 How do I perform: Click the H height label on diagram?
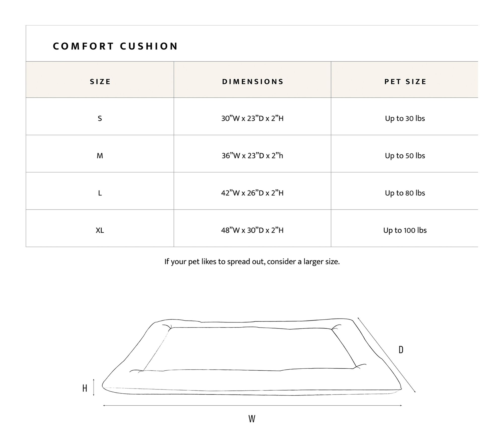tap(85, 388)
